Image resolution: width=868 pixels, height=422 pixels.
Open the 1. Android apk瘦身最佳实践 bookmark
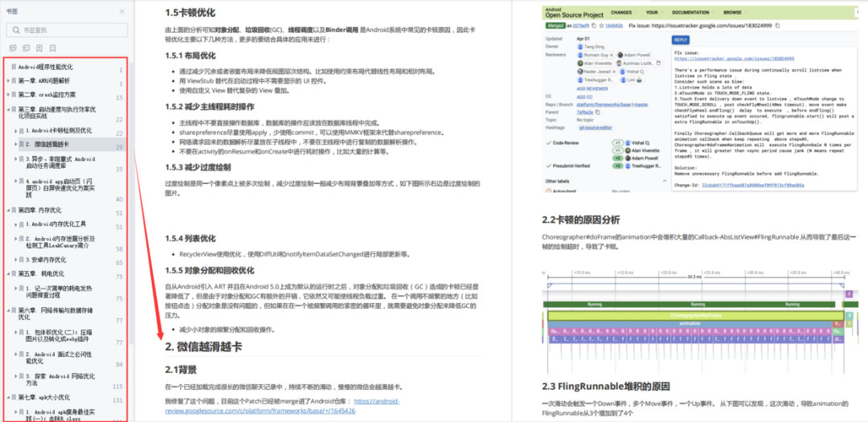tap(59, 416)
